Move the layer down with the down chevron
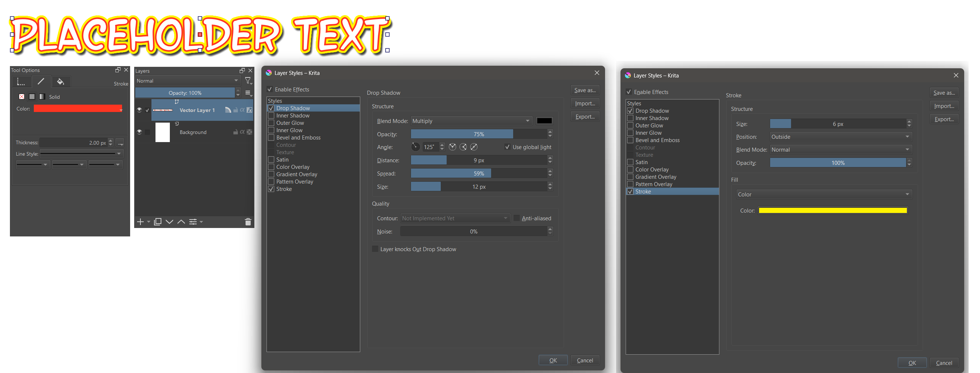The height and width of the screenshot is (373, 980). coord(170,222)
